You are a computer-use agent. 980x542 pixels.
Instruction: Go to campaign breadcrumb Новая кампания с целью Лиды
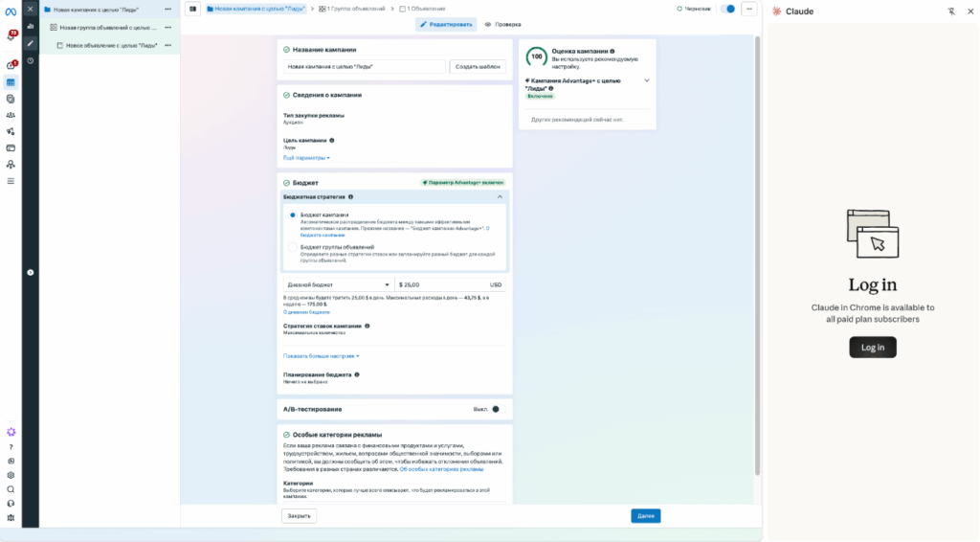point(256,9)
